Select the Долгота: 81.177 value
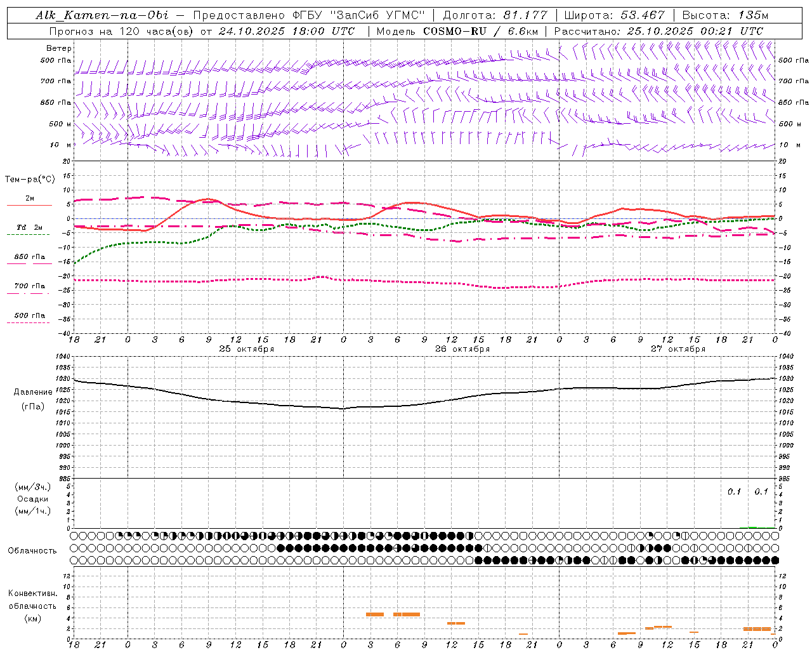Viewport: 812px width, 650px height. click(495, 15)
